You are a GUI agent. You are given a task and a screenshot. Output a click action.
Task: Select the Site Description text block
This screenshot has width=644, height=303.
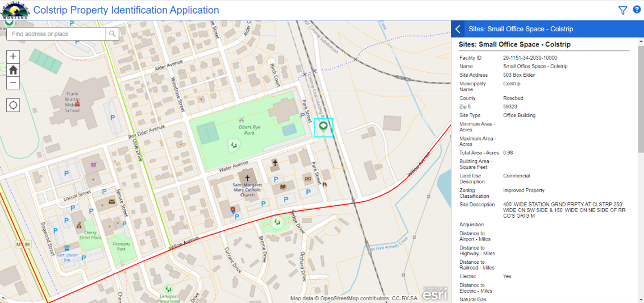(x=565, y=210)
